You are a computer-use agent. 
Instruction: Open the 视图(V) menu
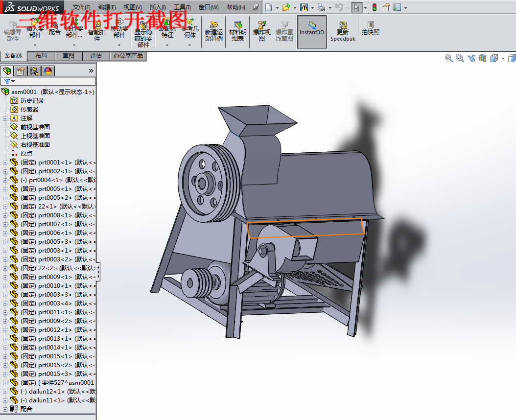133,7
